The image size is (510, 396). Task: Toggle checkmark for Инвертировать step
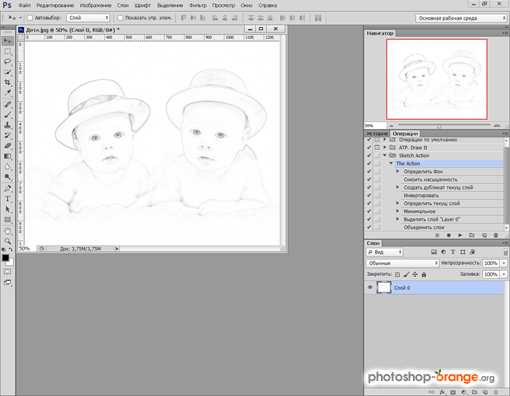pyautogui.click(x=369, y=195)
